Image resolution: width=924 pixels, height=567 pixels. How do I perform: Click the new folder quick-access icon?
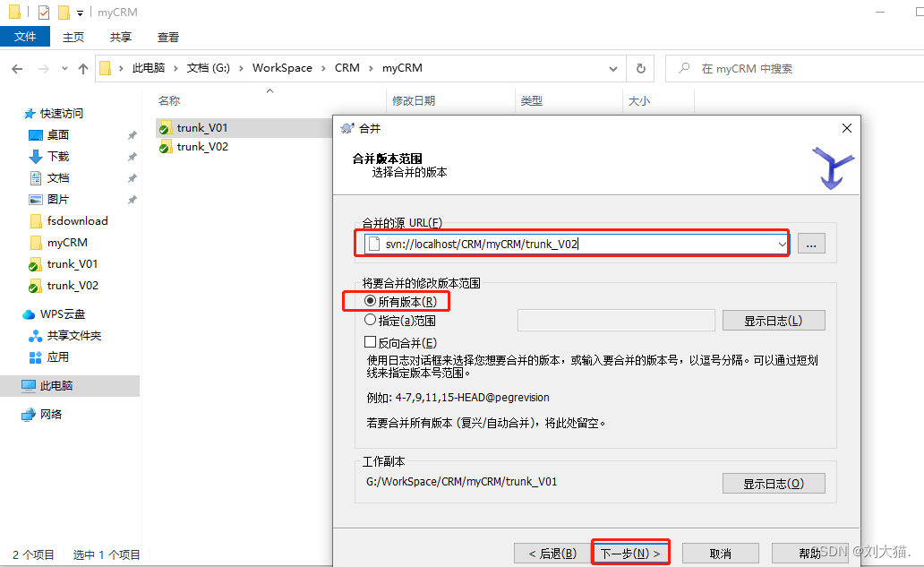tap(64, 12)
